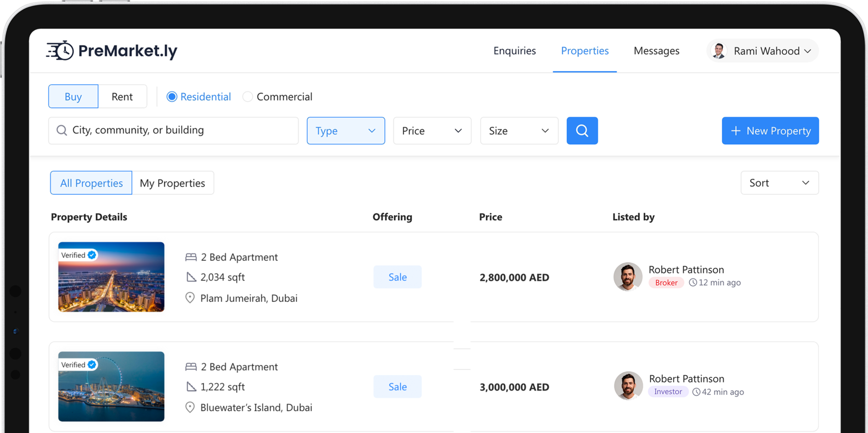
Task: Select the Commercial radio button
Action: (248, 97)
